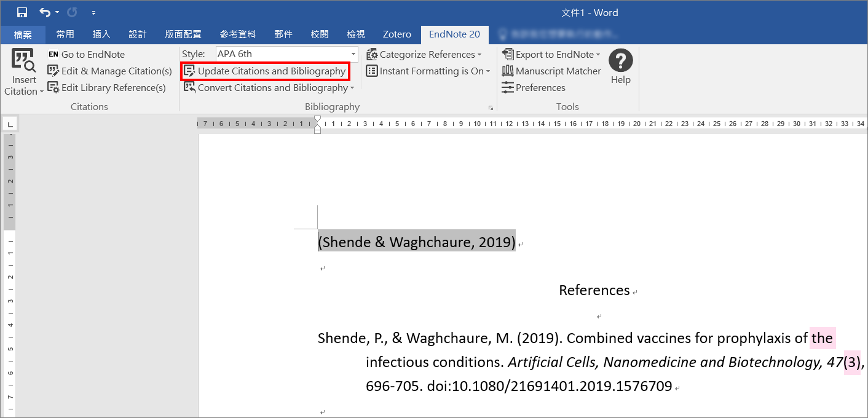Launch Go to EndNote

(86, 55)
